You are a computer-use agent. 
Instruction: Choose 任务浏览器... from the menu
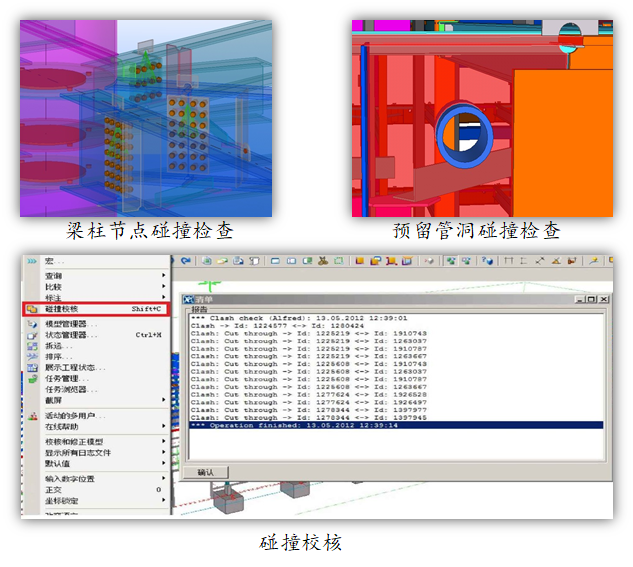96,389
